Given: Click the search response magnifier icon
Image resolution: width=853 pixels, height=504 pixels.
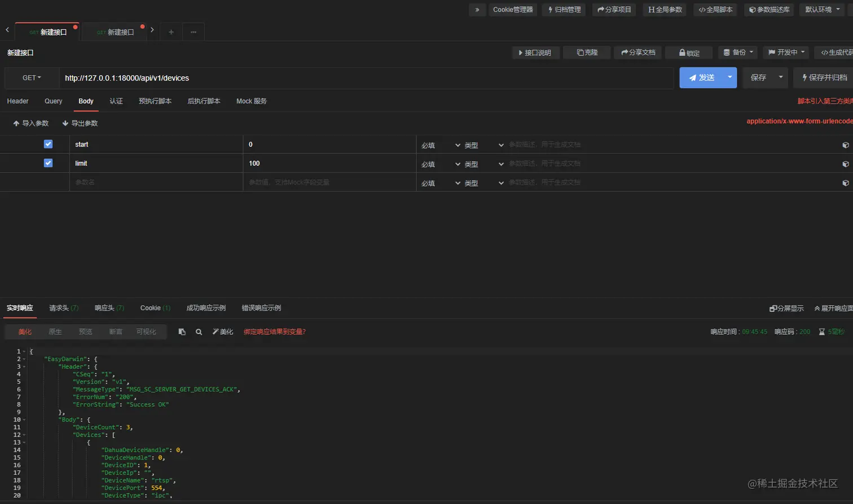Looking at the screenshot, I should point(199,332).
